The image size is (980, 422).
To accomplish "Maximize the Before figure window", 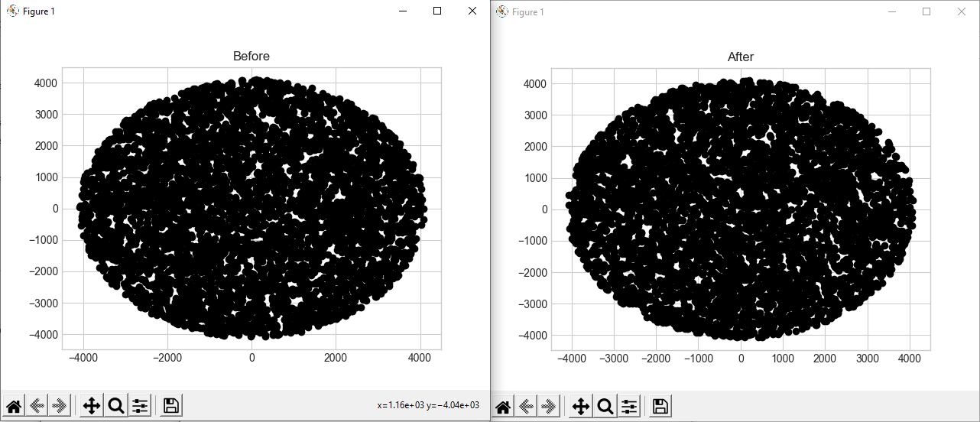I will click(x=437, y=11).
